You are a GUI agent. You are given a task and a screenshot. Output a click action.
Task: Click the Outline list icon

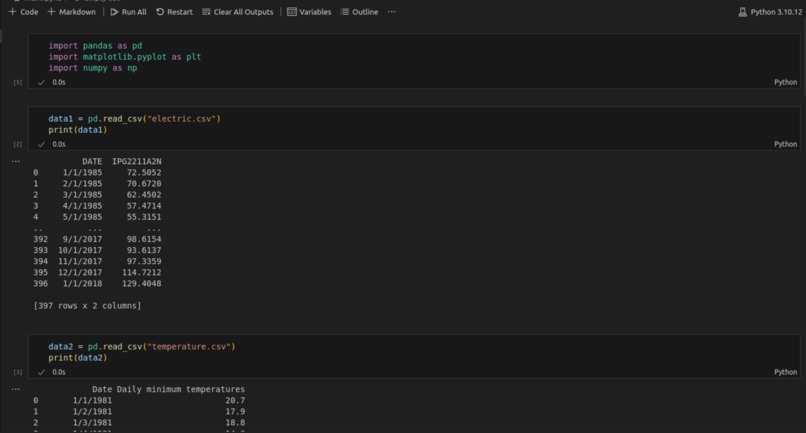(345, 12)
